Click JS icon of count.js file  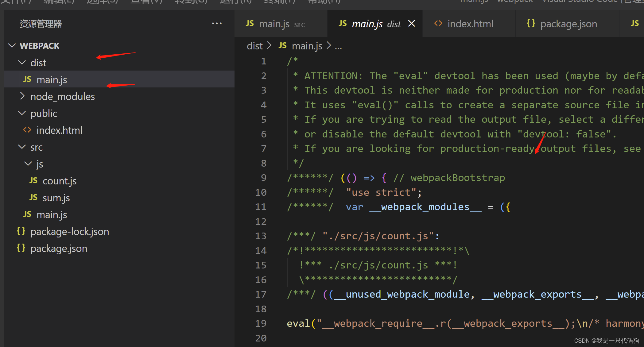tap(33, 181)
